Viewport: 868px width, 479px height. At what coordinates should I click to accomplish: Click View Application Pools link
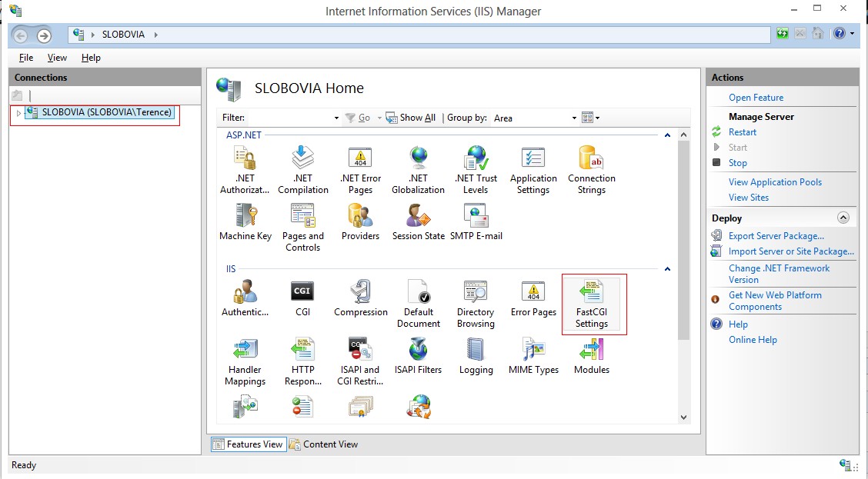click(775, 182)
